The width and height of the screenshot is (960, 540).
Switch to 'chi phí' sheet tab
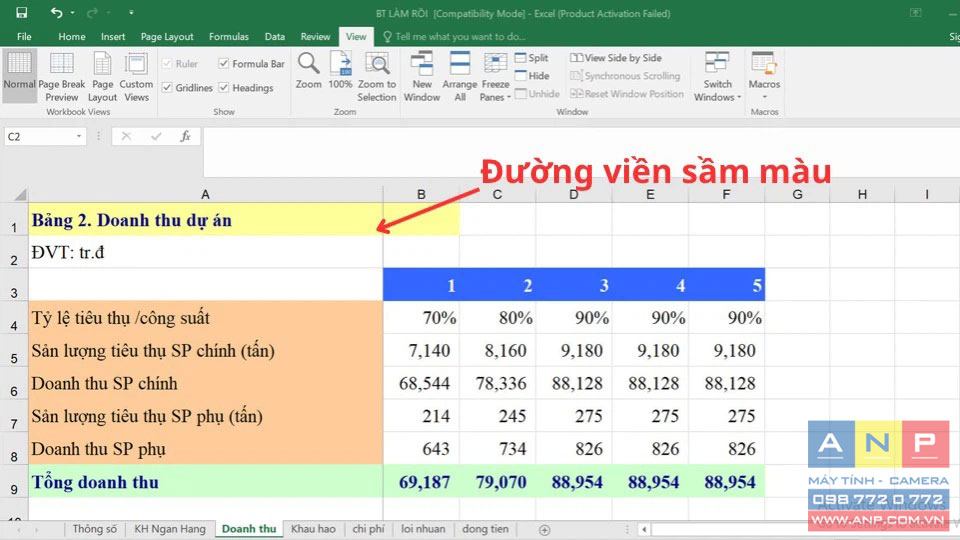click(x=368, y=529)
